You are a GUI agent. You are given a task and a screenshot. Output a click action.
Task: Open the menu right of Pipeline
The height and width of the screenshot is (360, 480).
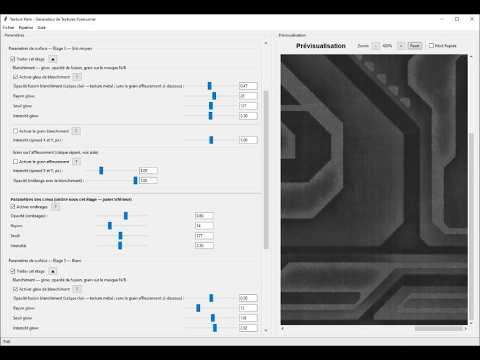coord(41,28)
